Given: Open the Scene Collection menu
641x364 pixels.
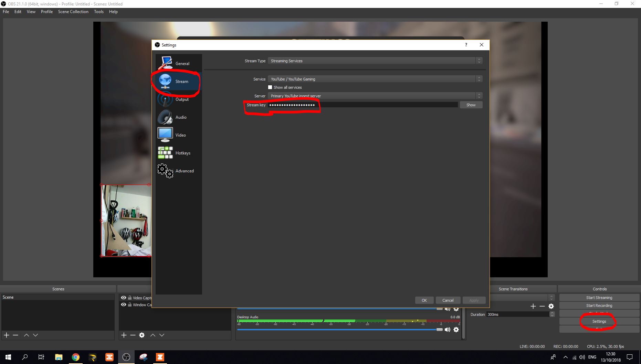Looking at the screenshot, I should tap(73, 12).
